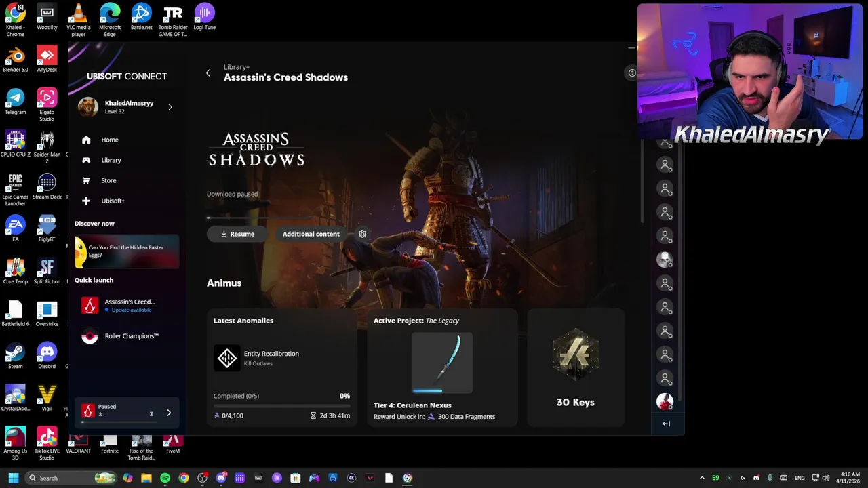Screen dimensions: 868x488
Task: Open Elgato Studio desktop shortcut
Action: click(47, 104)
